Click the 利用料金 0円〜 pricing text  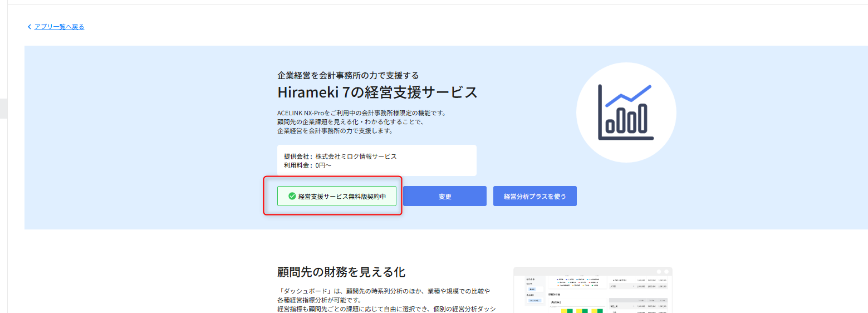(308, 165)
